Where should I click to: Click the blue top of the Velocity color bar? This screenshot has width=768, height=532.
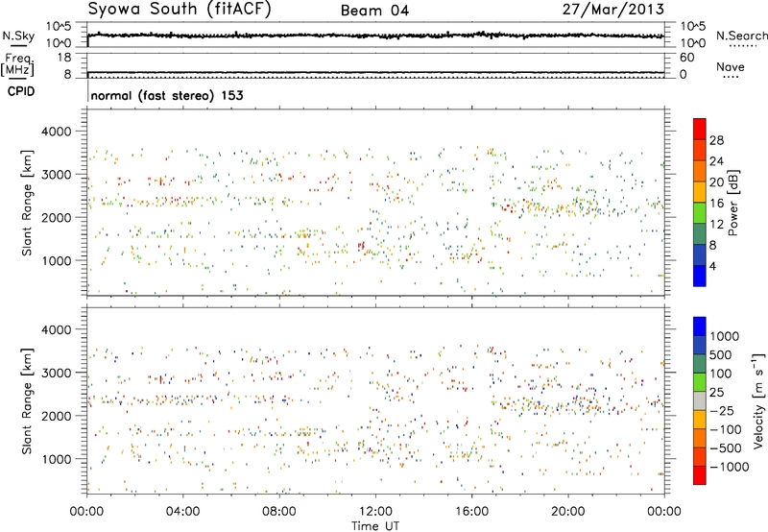coord(700,326)
